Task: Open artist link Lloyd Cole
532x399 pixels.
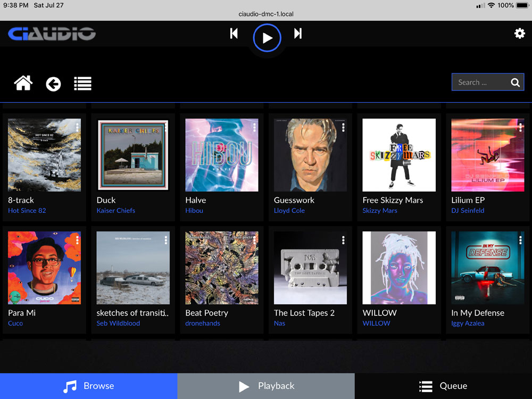Action: [x=289, y=211]
